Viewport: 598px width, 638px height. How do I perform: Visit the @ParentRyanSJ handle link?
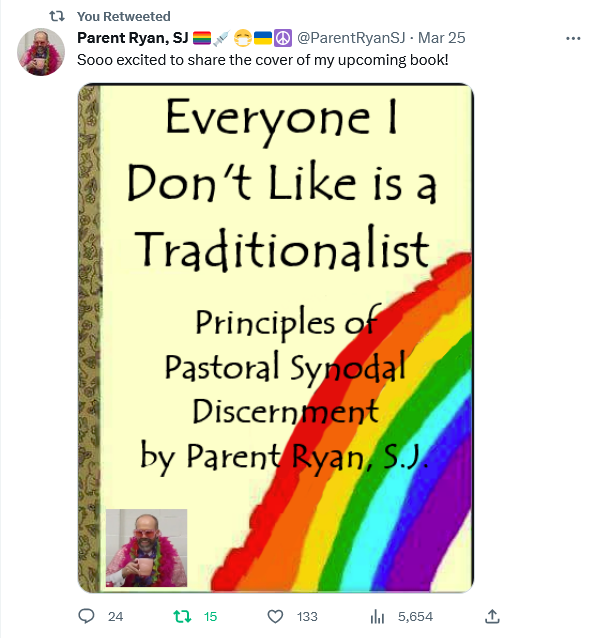tap(351, 38)
